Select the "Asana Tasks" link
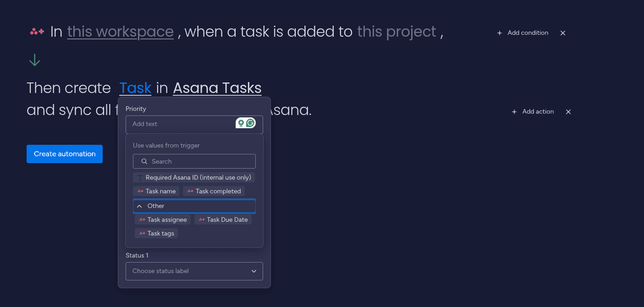This screenshot has height=307, width=644. 217,88
